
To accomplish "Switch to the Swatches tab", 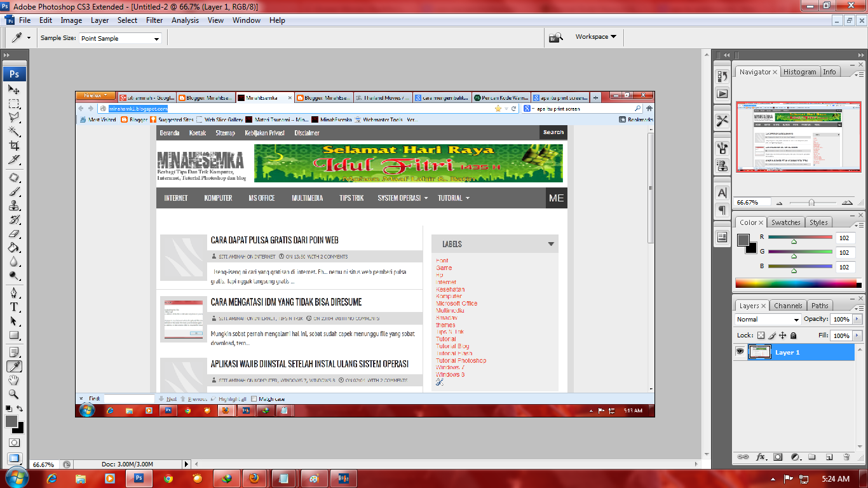I will pos(786,222).
